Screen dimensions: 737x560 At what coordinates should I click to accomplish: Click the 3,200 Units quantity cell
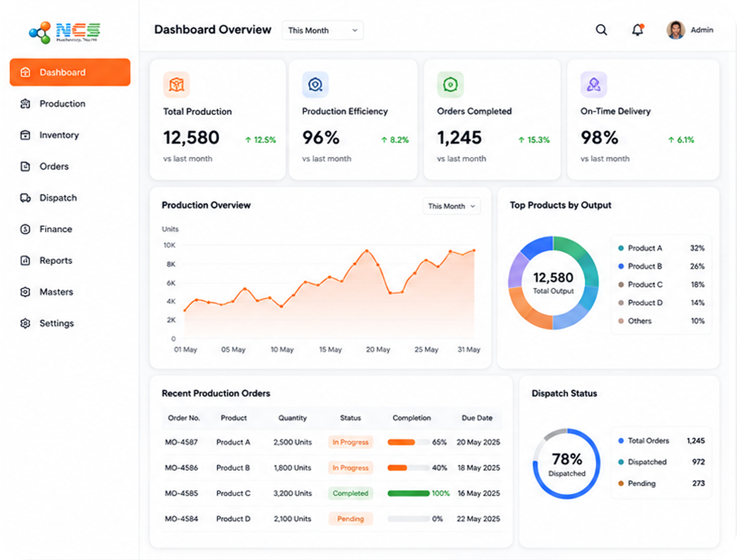(292, 493)
